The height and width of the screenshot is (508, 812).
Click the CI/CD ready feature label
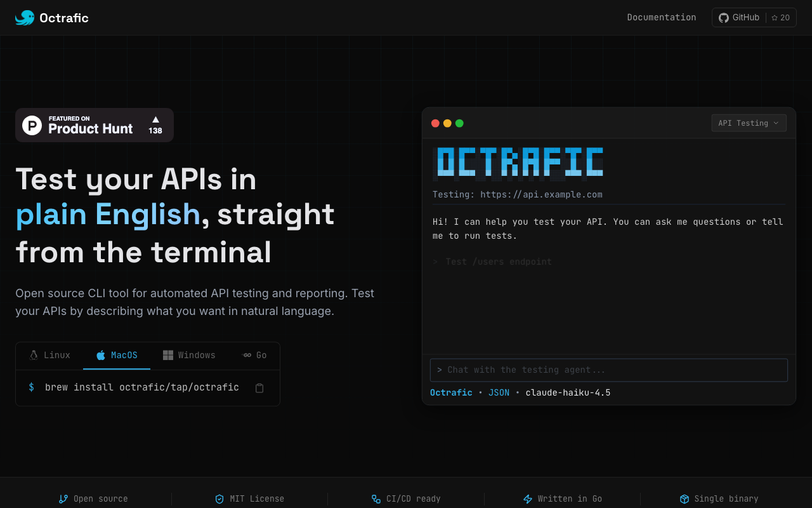[414, 499]
